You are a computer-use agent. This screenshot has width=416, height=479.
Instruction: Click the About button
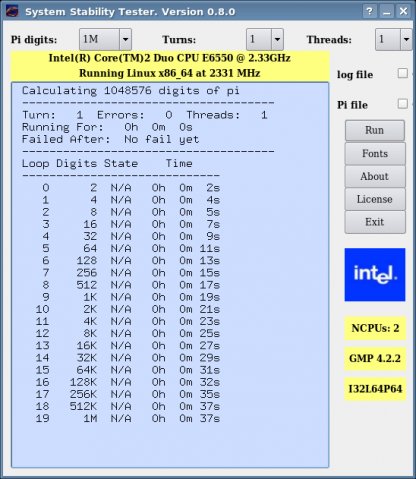(x=375, y=176)
